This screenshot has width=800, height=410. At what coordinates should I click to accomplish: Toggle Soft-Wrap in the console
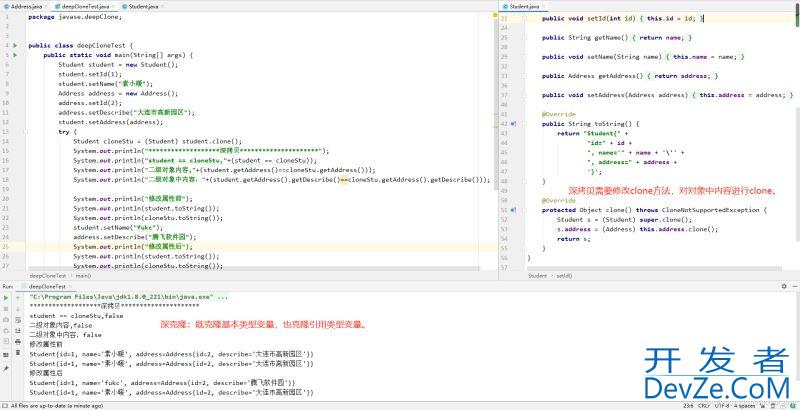pos(18,320)
